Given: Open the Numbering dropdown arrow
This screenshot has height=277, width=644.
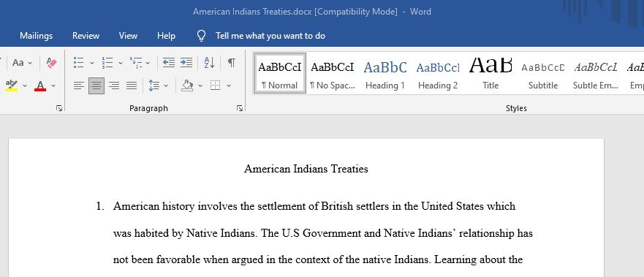Looking at the screenshot, I should 121,63.
